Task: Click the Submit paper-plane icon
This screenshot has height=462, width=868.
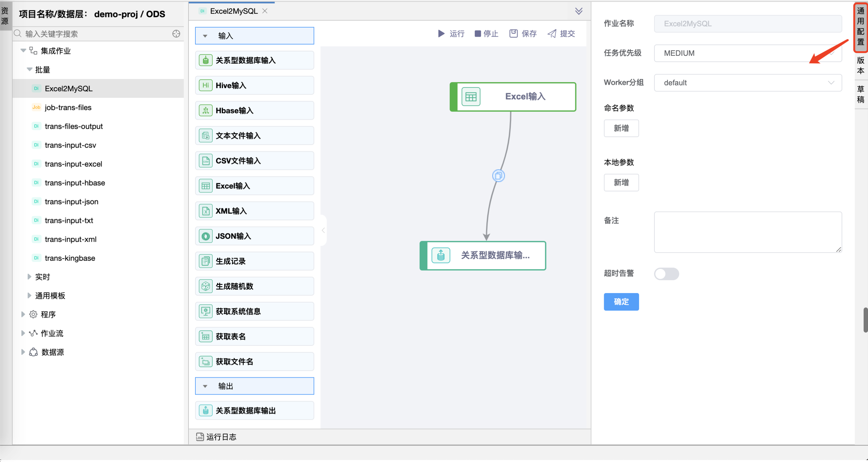Action: (x=552, y=34)
